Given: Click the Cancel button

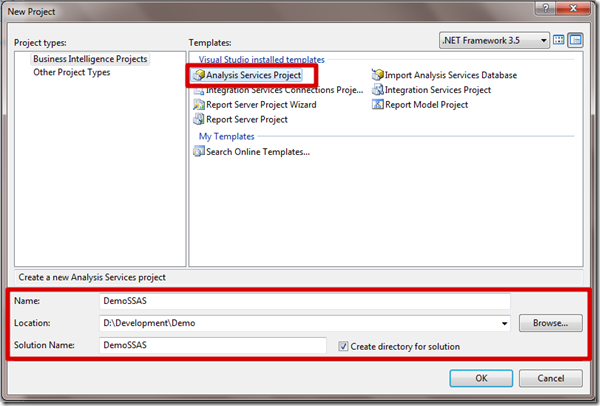Looking at the screenshot, I should tap(551, 378).
